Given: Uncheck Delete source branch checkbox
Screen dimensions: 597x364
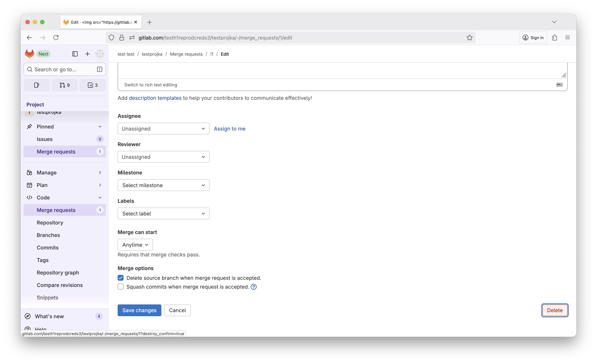Looking at the screenshot, I should 121,278.
